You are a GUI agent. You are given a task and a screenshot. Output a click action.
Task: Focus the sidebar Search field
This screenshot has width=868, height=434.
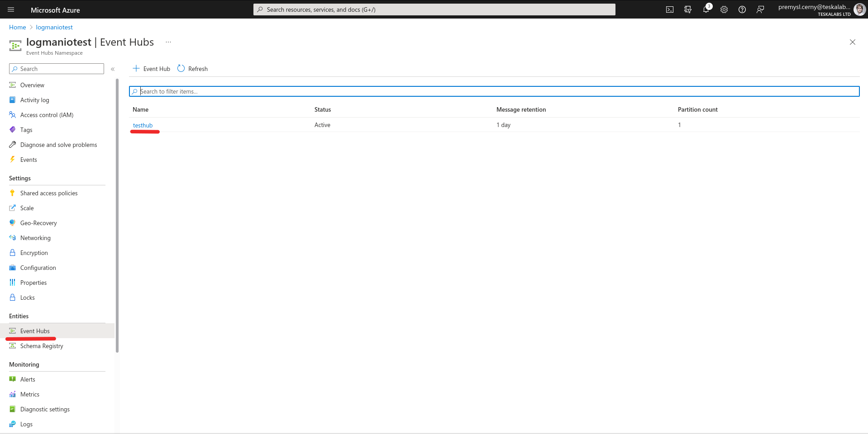pyautogui.click(x=57, y=69)
